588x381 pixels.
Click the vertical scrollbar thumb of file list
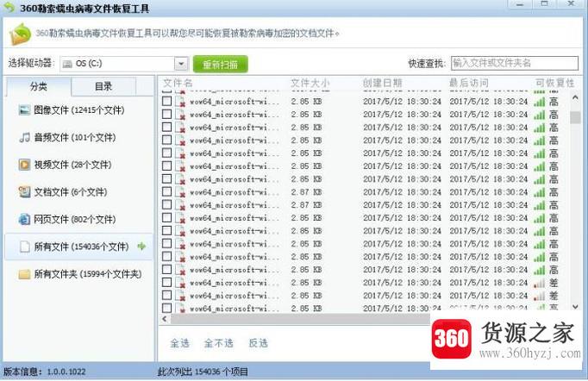[x=575, y=117]
